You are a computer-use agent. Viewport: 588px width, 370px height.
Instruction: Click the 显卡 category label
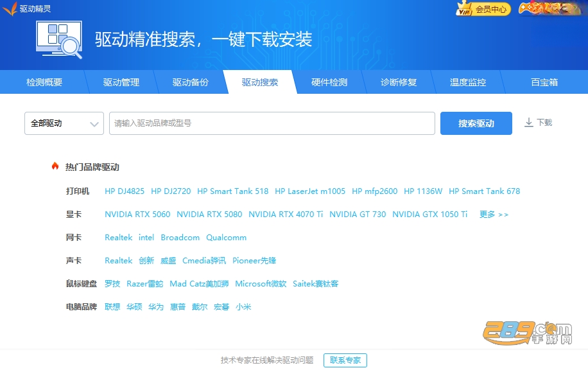tap(74, 215)
